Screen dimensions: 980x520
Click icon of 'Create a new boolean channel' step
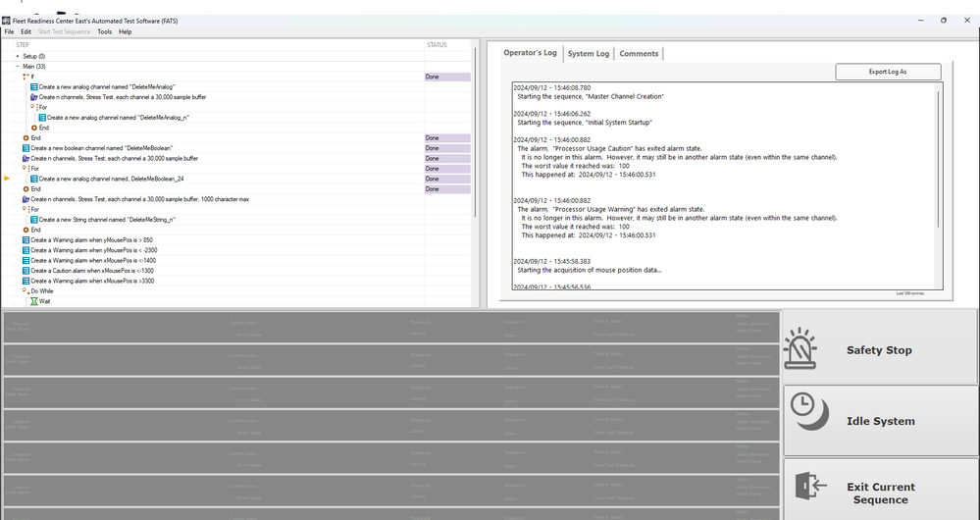26,148
